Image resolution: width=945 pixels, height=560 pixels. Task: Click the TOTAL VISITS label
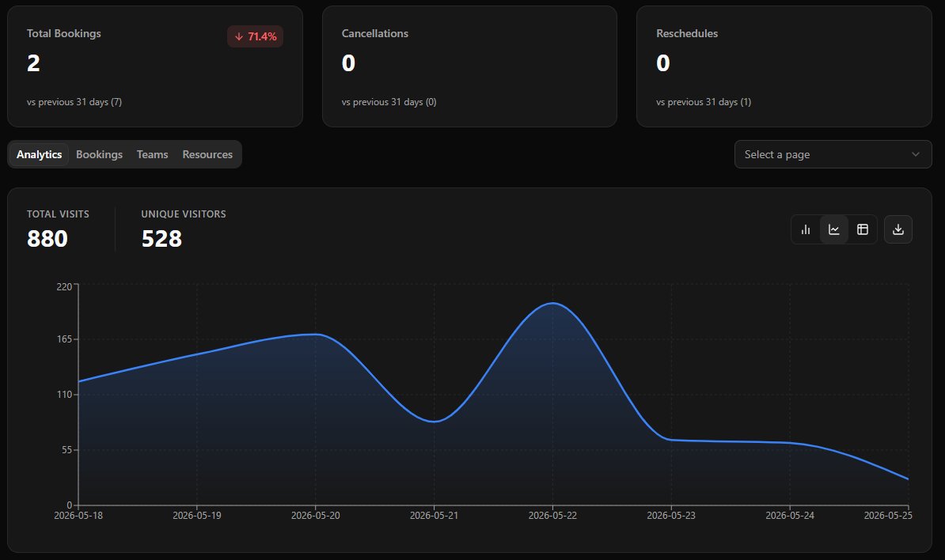[58, 214]
